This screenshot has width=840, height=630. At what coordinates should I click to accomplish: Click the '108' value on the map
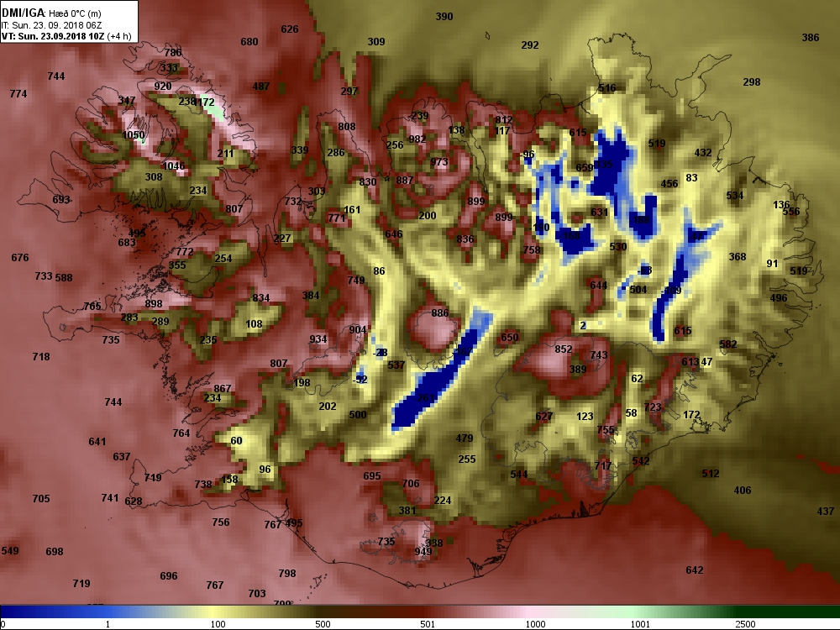254,324
